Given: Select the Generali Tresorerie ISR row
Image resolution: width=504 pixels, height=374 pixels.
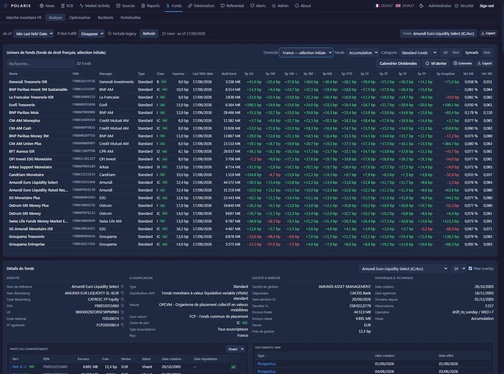Looking at the screenshot, I should point(250,82).
